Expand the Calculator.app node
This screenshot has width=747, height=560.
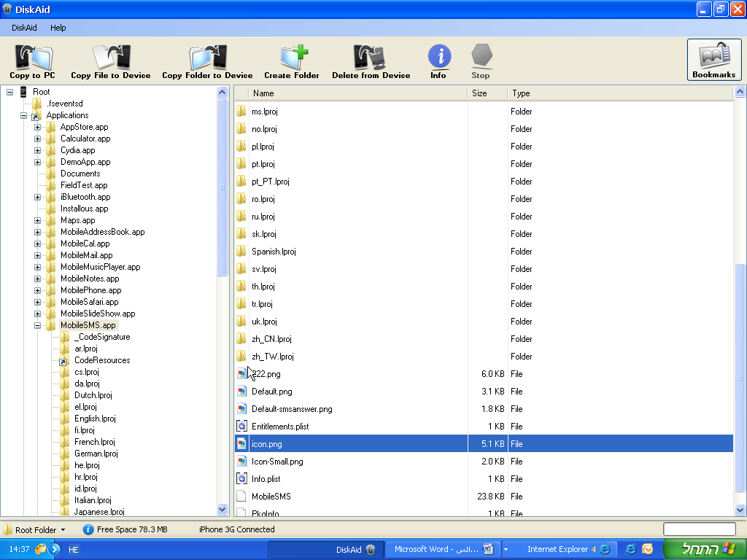tap(38, 139)
